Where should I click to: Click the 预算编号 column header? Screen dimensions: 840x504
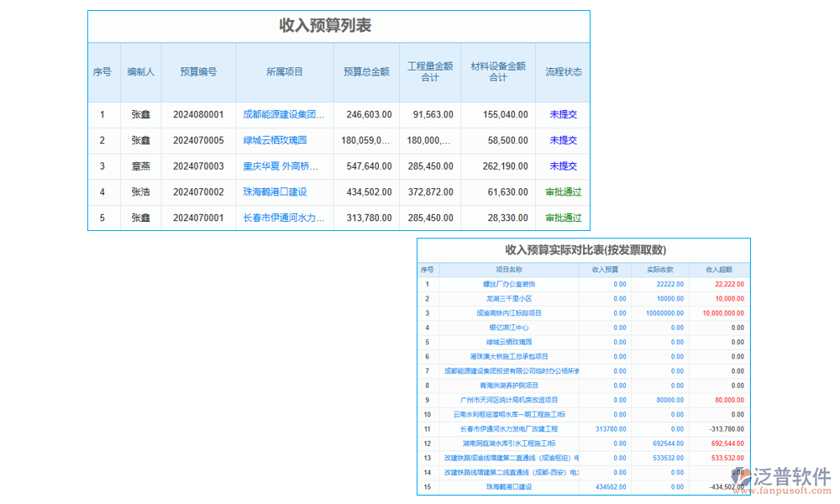pyautogui.click(x=198, y=72)
